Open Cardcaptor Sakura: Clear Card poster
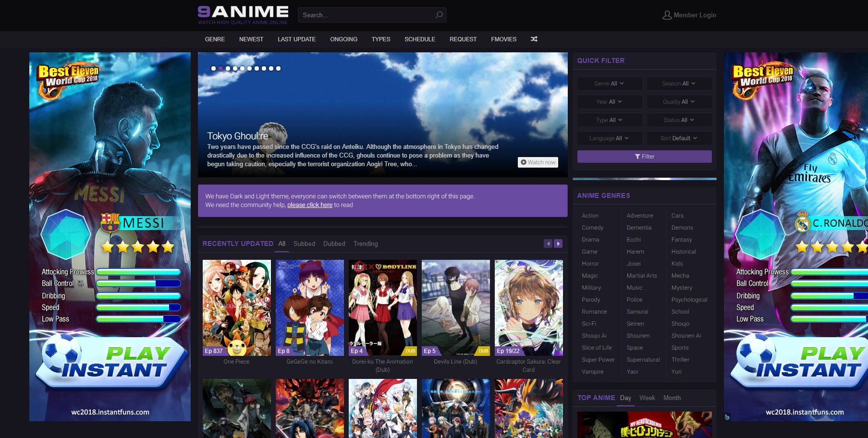This screenshot has height=438, width=868. 529,308
